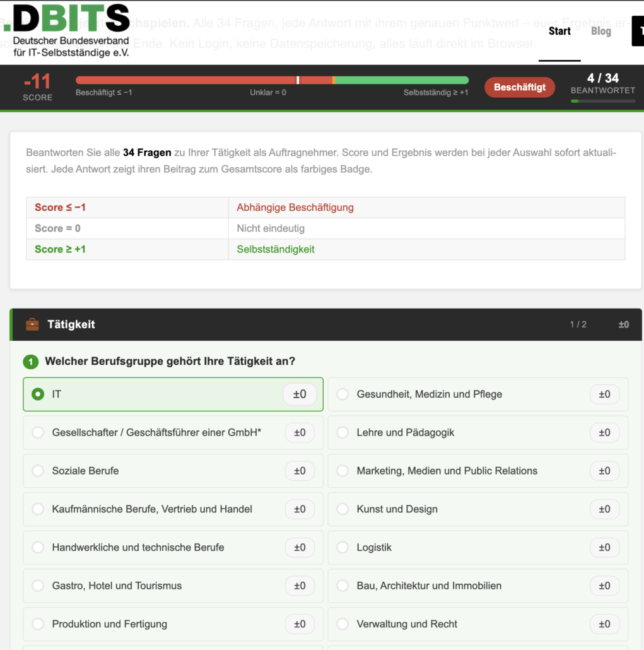
Task: Click the score range bar
Action: (272, 80)
